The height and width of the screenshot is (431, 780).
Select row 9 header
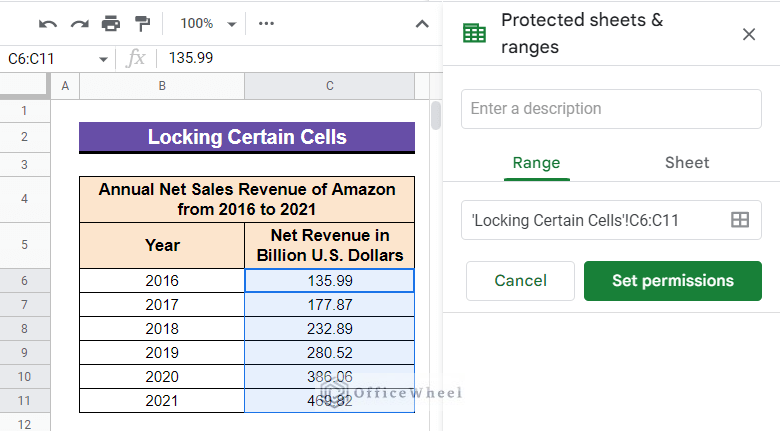pos(24,352)
